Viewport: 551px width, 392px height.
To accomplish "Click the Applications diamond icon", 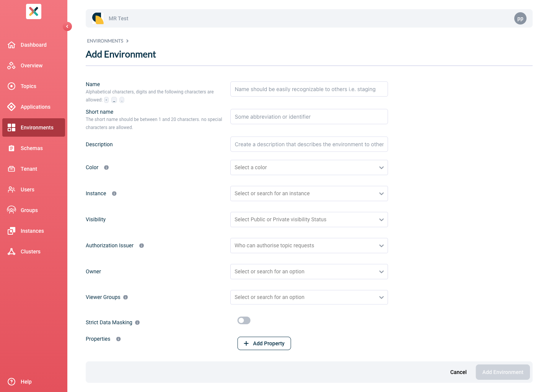I will [x=11, y=107].
